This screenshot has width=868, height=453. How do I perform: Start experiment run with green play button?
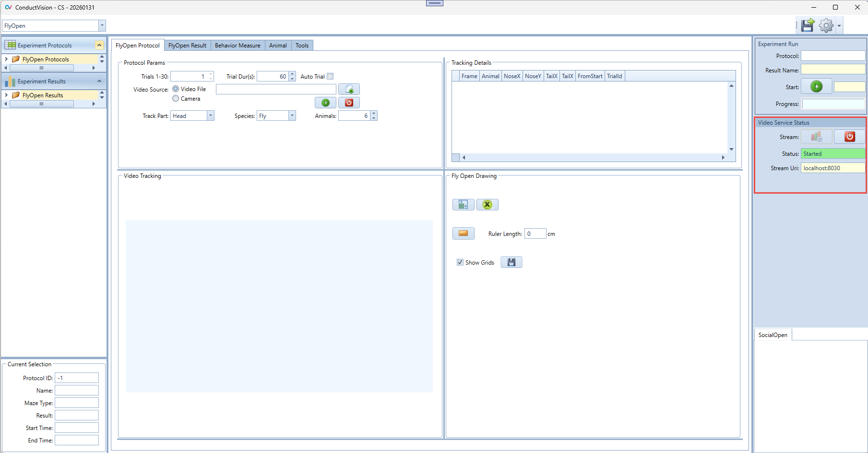tap(816, 87)
